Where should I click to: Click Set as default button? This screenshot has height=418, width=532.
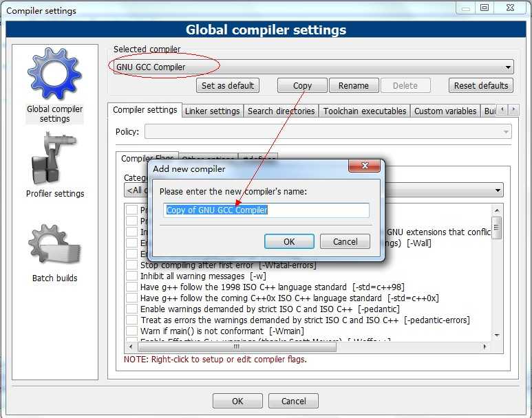click(x=228, y=85)
